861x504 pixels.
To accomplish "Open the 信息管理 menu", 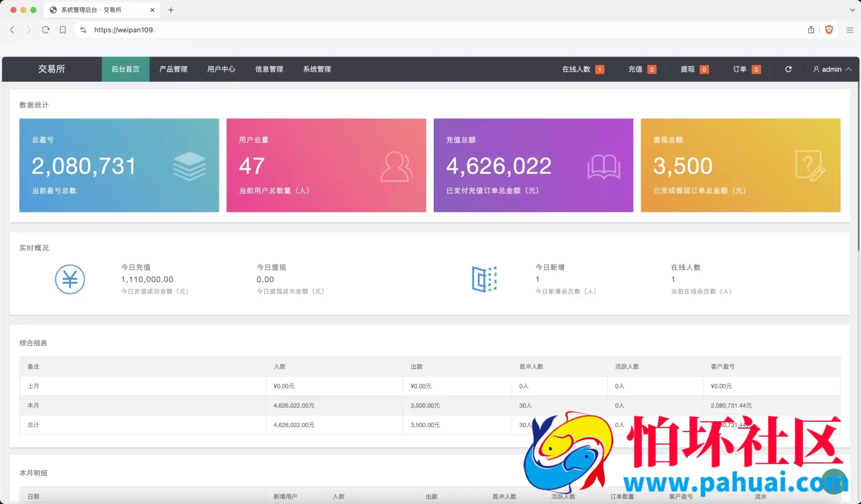I will tap(269, 69).
